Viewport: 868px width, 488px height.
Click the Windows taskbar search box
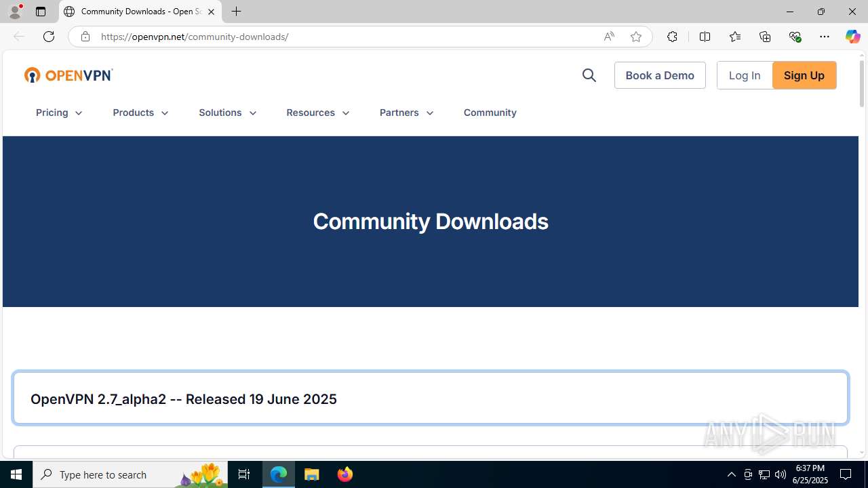coord(130,474)
